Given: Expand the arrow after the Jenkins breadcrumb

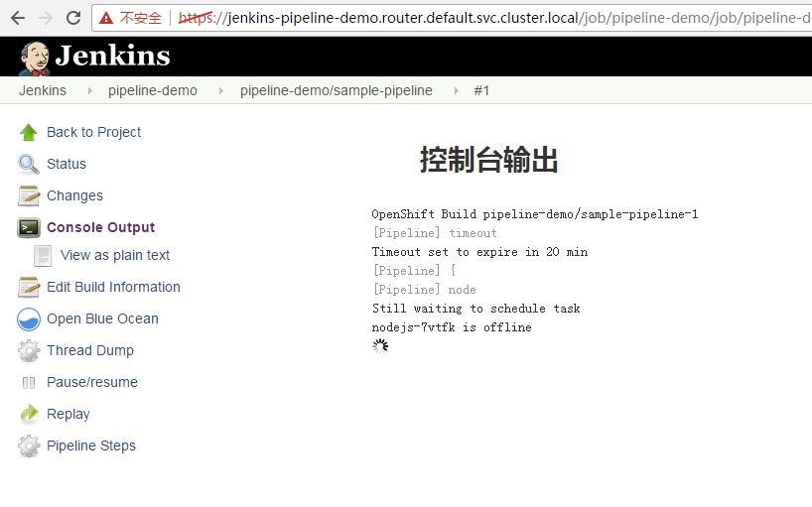Looking at the screenshot, I should (87, 90).
